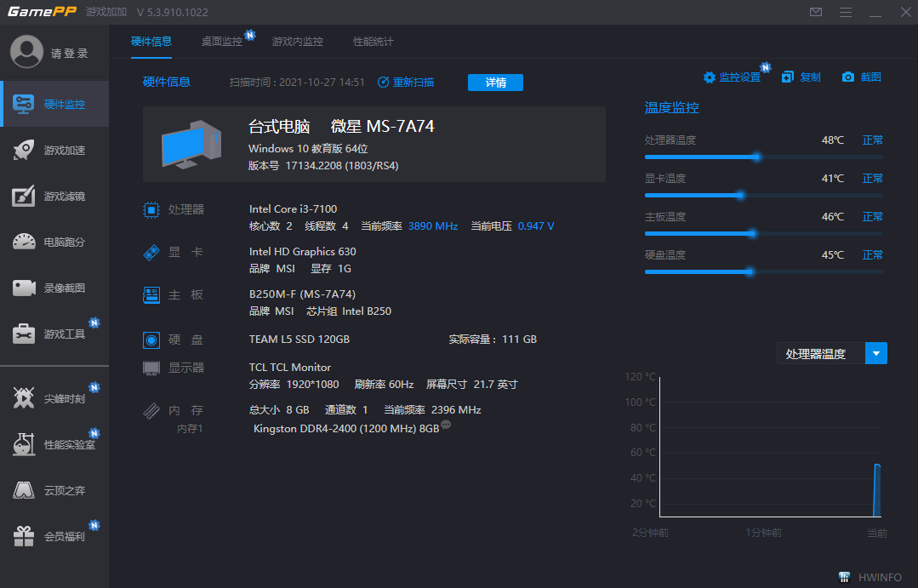This screenshot has width=918, height=588.
Task: Open 性能实验室 flask item
Action: (x=54, y=444)
